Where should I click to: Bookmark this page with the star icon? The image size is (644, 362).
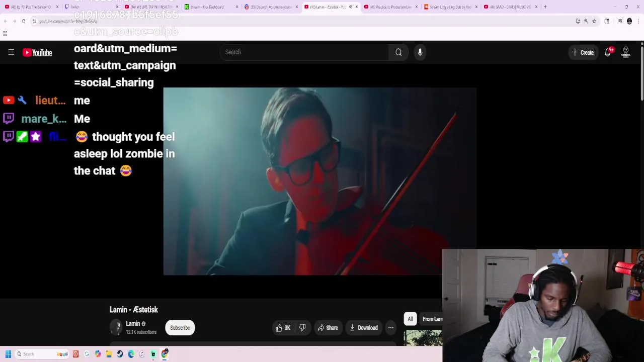594,21
